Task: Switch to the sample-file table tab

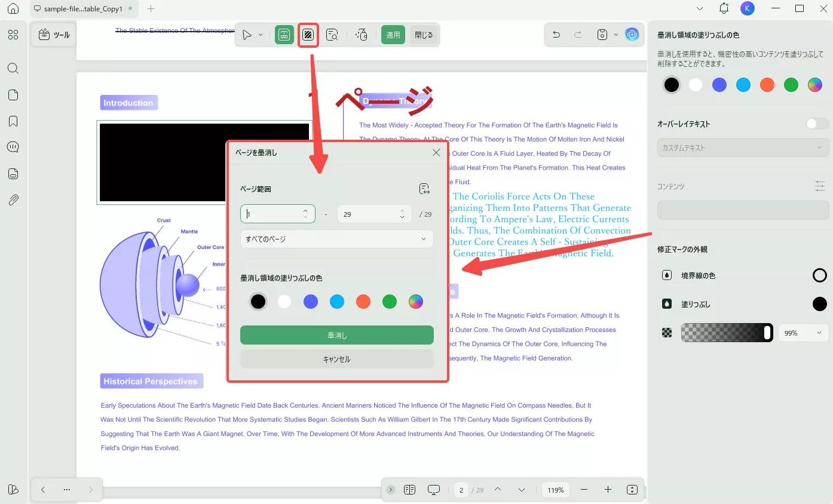Action: click(83, 9)
